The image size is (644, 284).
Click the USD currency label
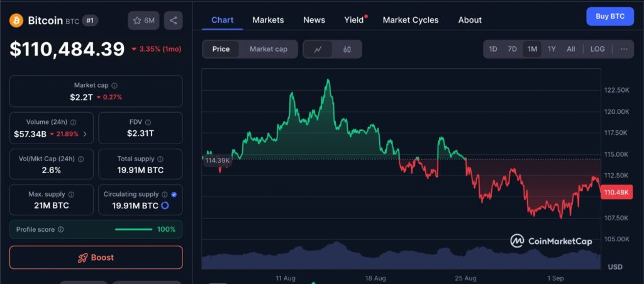tap(615, 267)
